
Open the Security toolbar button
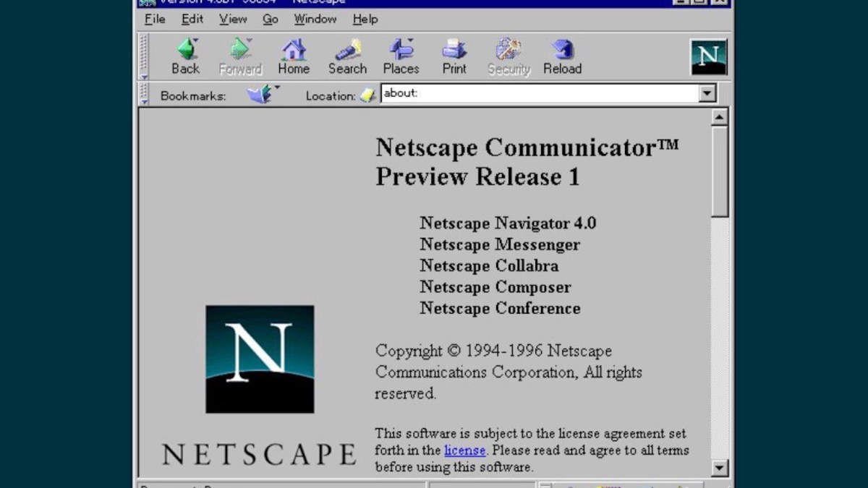coord(509,57)
